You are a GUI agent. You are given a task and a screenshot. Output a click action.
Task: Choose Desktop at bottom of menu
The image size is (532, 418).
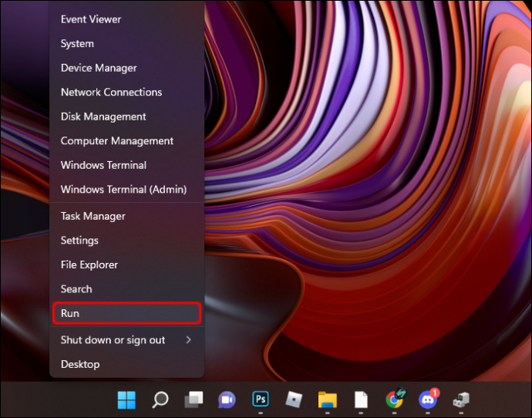127,364
